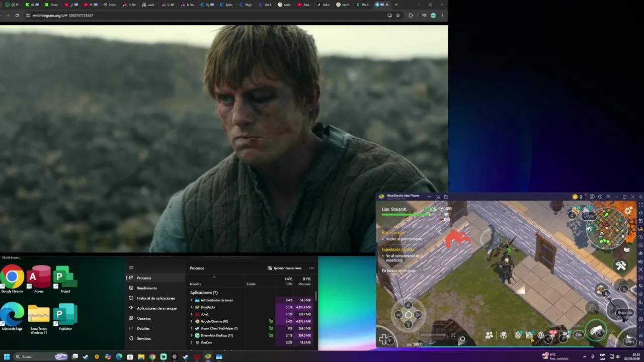Select Access desktop shortcut
The image size is (644, 362).
(39, 279)
